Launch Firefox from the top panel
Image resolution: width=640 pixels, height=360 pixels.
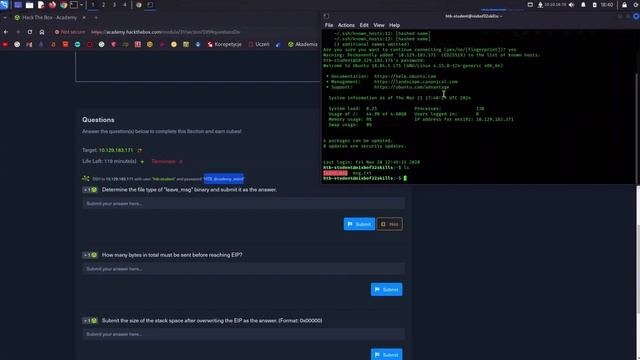pos(52,5)
